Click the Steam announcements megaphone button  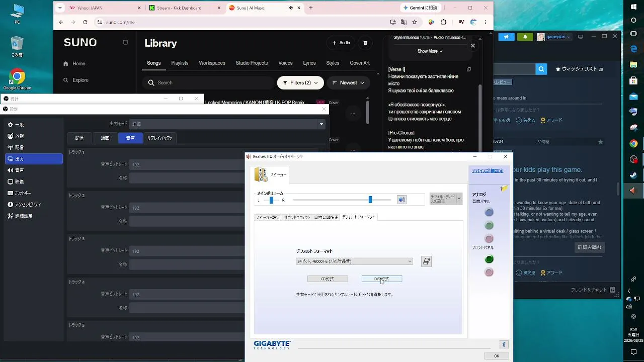(x=507, y=37)
